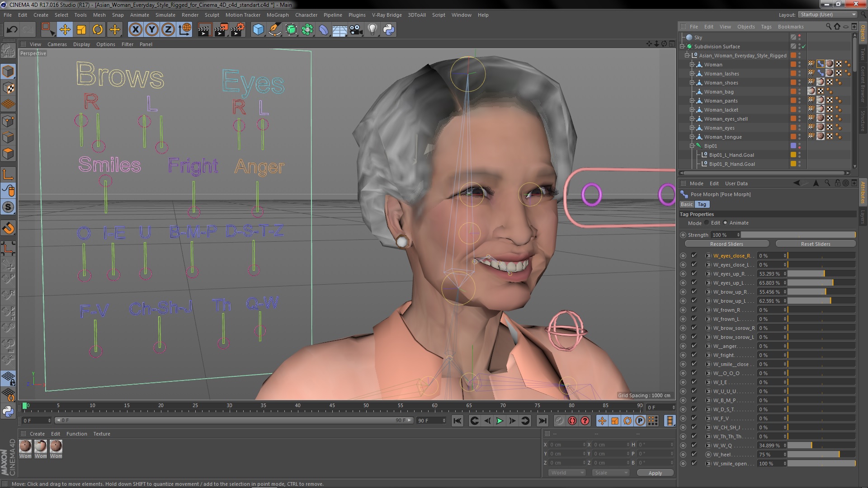Click the W_heel percentage value field
The height and width of the screenshot is (488, 868).
click(x=771, y=455)
